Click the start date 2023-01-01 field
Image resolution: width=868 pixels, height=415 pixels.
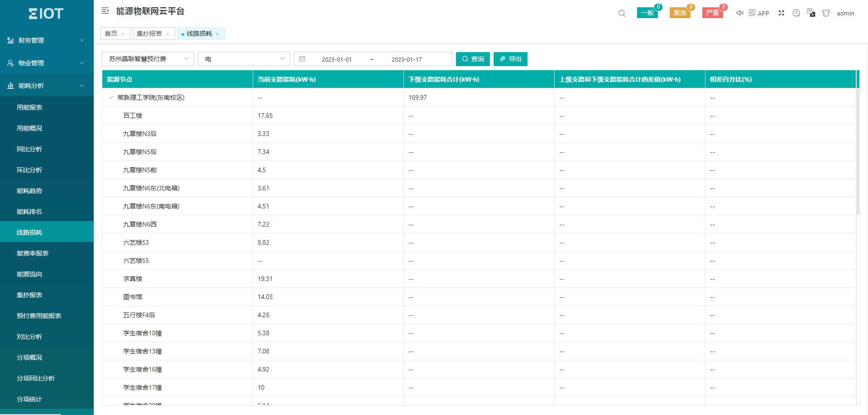tap(336, 59)
